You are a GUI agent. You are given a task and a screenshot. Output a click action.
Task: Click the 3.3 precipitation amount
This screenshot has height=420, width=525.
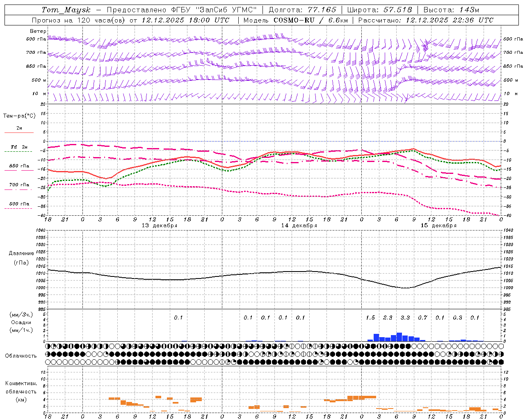pyautogui.click(x=405, y=318)
